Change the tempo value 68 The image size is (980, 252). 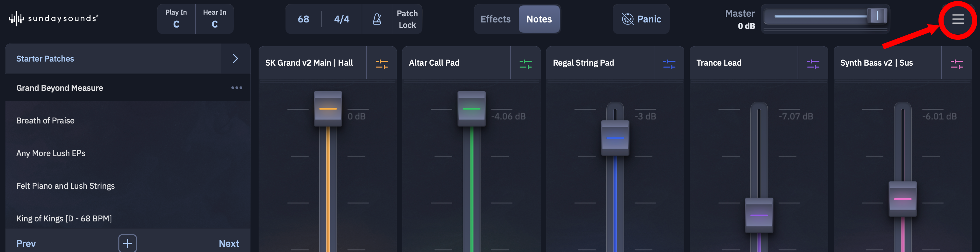(303, 19)
